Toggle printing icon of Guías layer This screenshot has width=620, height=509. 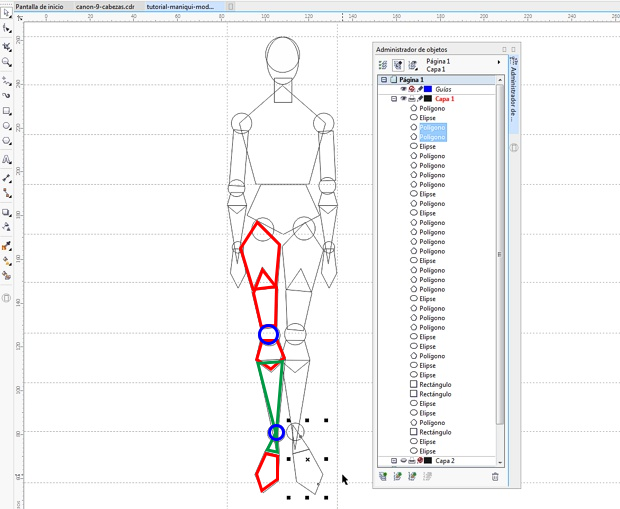pyautogui.click(x=412, y=89)
